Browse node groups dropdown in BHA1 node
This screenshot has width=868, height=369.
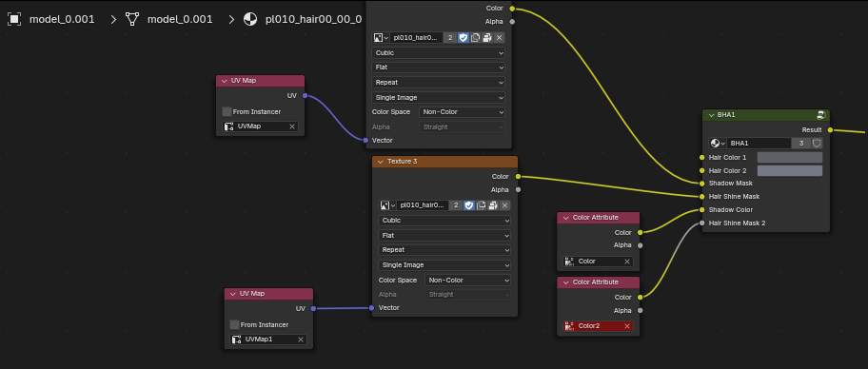pos(718,144)
